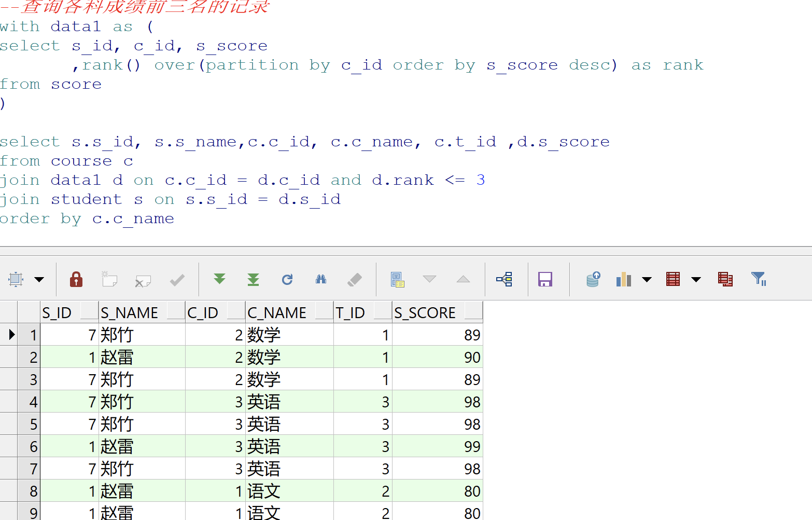
Task: Click the export to database icon
Action: (593, 279)
